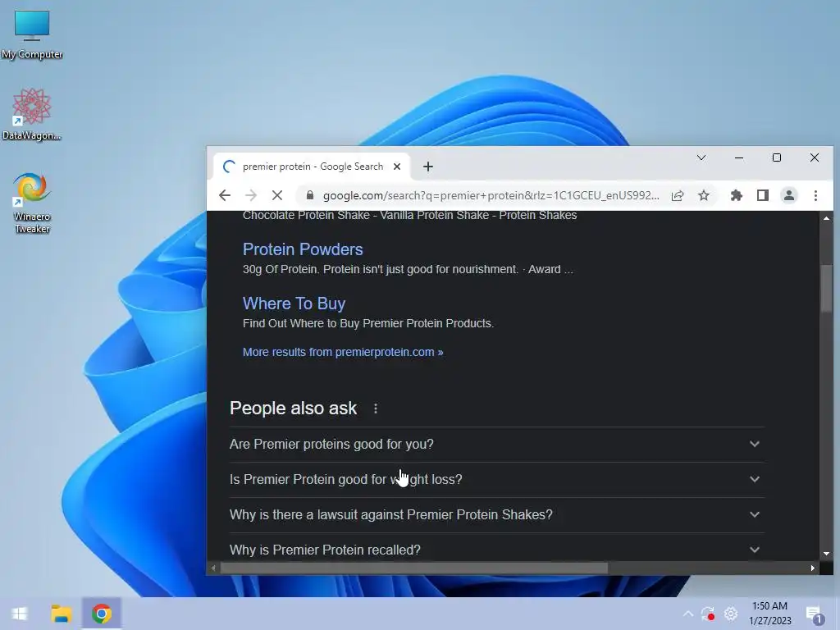
Task: Stop page loading with the X button
Action: point(277,195)
